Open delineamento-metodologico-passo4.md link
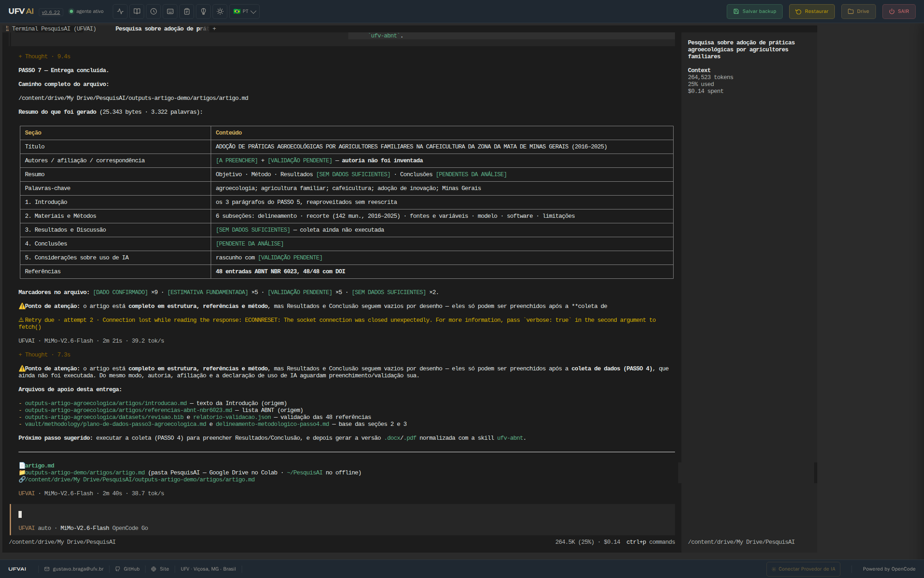Screen dimensions: 924x578 coord(273,424)
